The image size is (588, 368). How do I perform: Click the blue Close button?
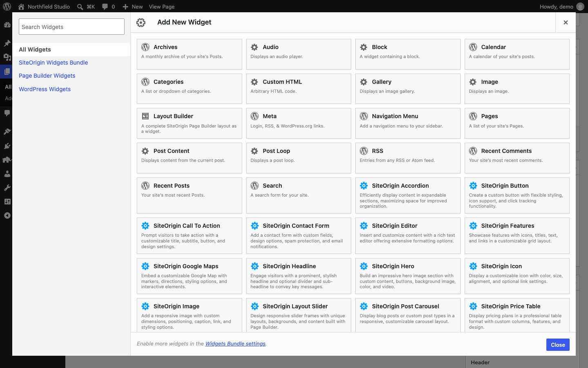tap(558, 345)
